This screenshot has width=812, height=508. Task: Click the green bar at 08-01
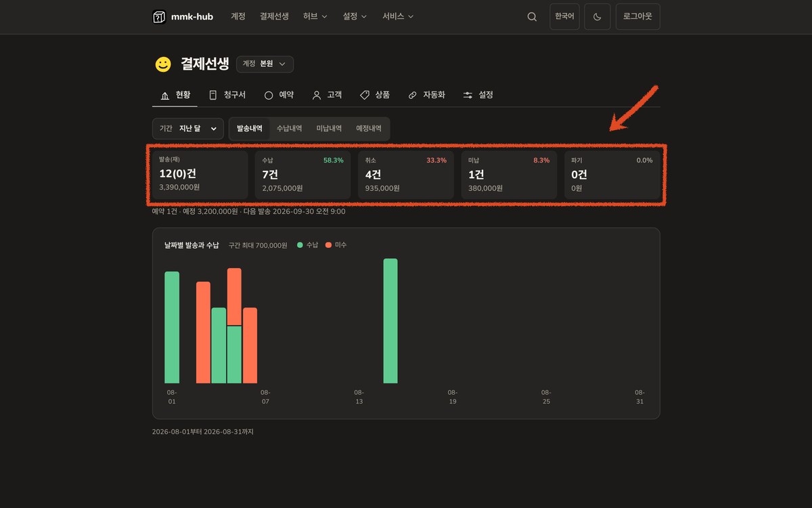(172, 327)
